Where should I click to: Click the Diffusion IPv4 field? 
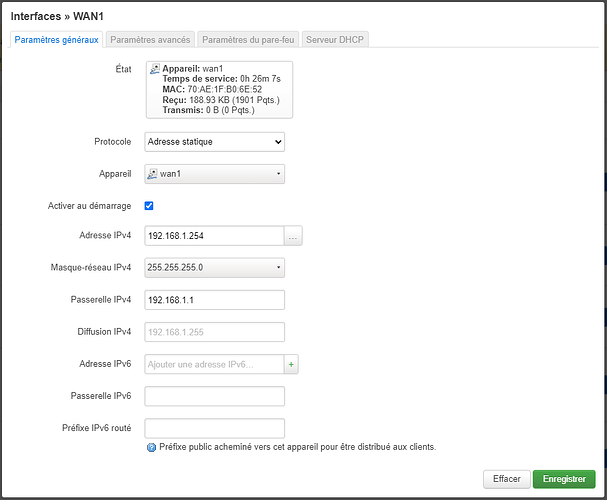(215, 332)
